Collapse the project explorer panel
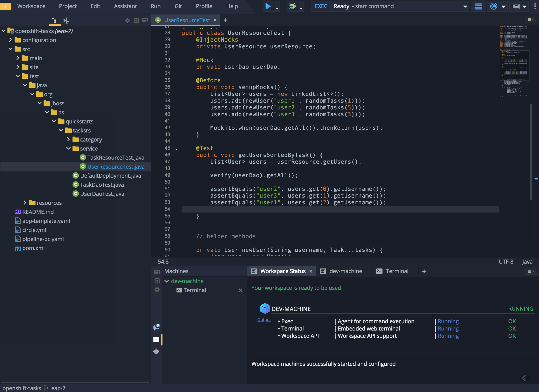The height and width of the screenshot is (392, 539). [136, 20]
